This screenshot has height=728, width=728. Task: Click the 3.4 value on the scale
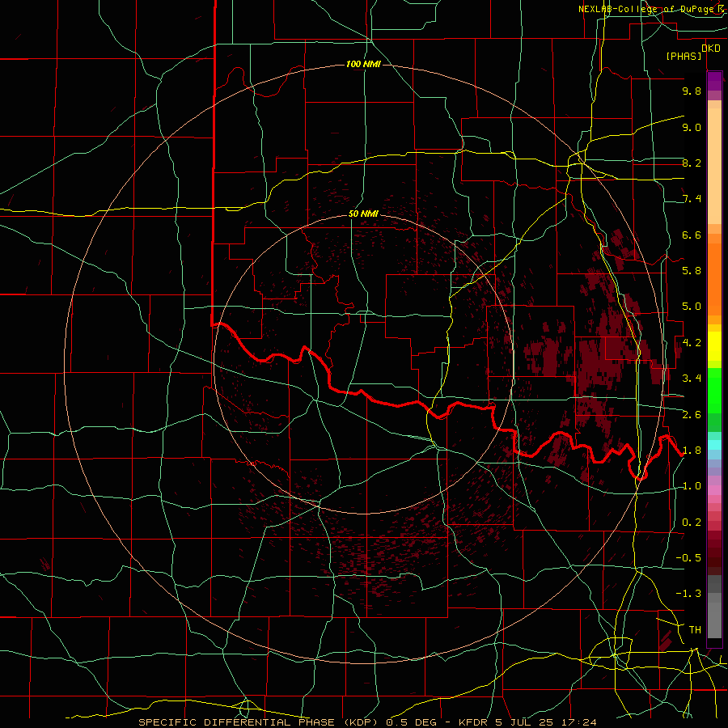(692, 379)
